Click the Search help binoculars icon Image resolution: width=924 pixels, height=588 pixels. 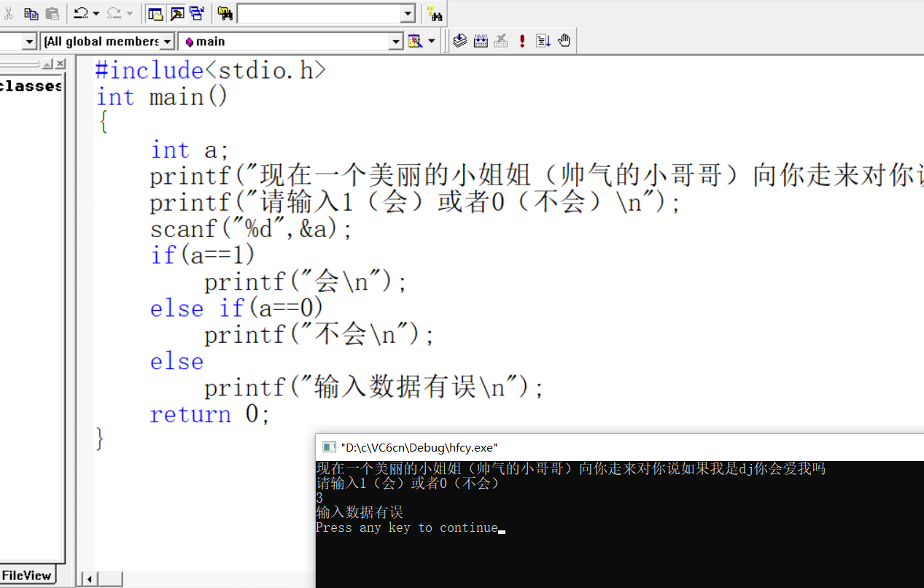pyautogui.click(x=435, y=13)
